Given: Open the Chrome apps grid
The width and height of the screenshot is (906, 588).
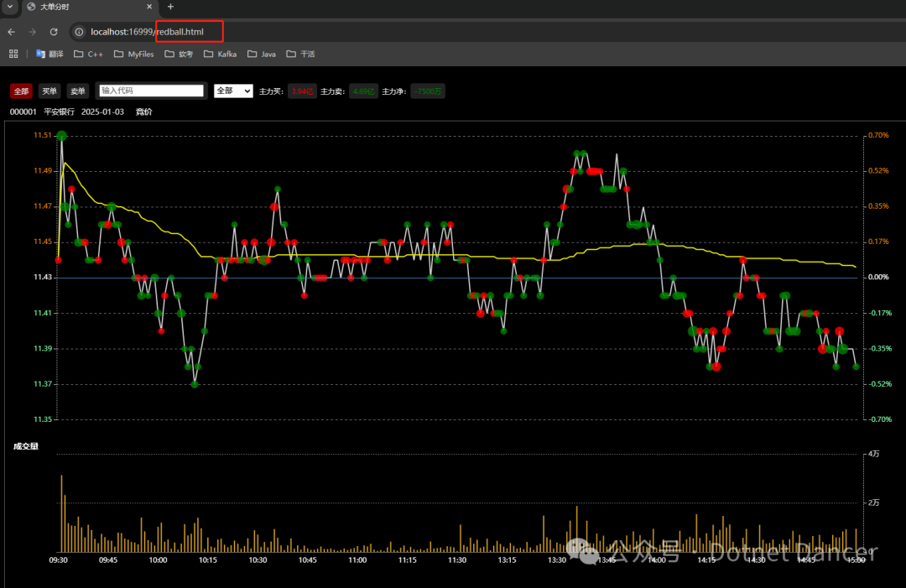Looking at the screenshot, I should (x=14, y=54).
